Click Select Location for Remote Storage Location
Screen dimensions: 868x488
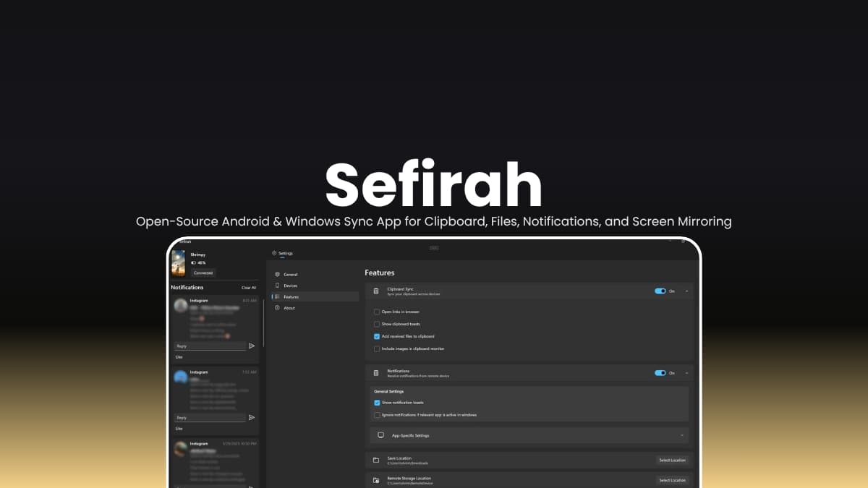(x=672, y=480)
